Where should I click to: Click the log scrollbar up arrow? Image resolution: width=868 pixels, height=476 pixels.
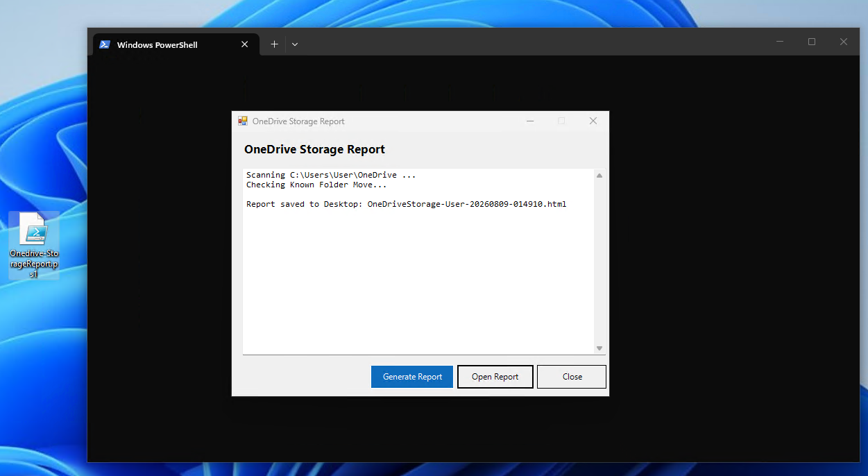(599, 175)
